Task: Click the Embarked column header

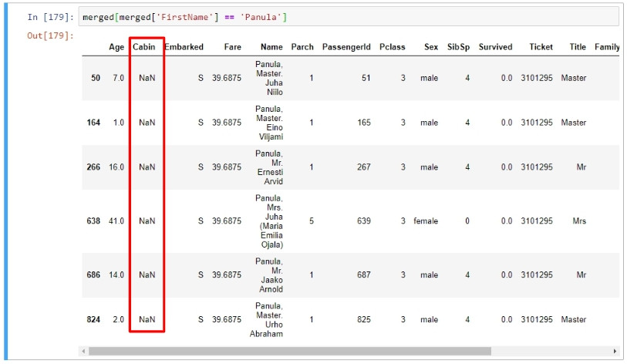Action: [x=184, y=47]
